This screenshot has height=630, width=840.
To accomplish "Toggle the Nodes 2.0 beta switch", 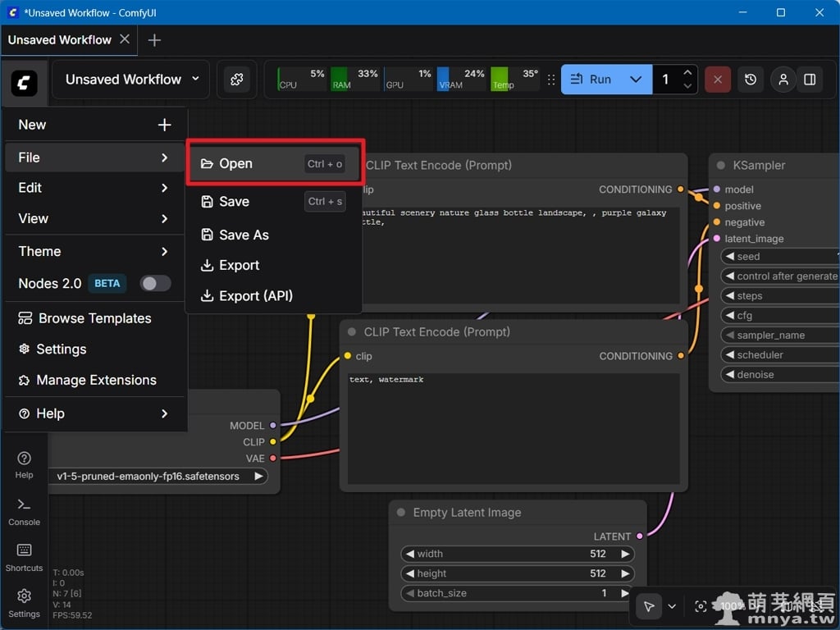I will point(155,283).
